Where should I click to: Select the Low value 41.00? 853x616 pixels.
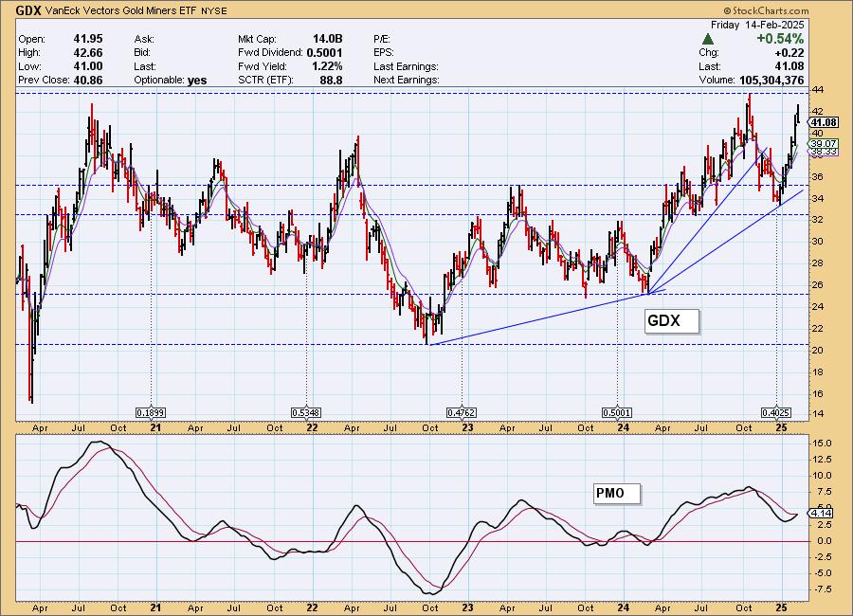pos(88,65)
